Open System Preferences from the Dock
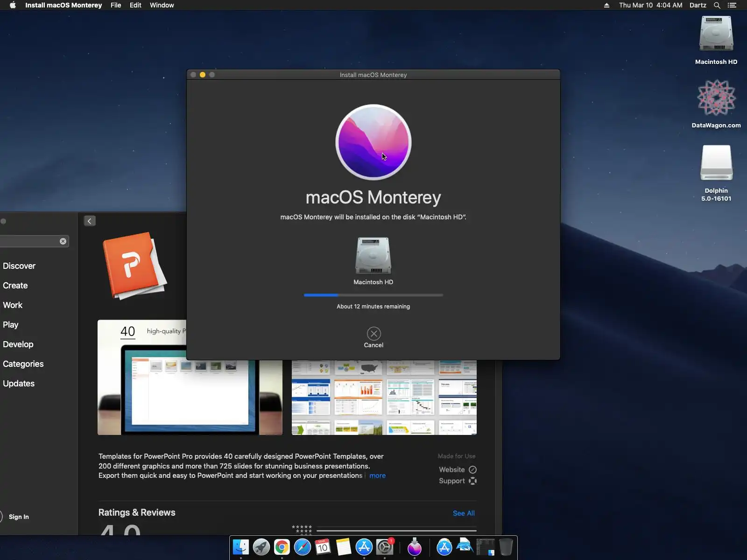This screenshot has height=560, width=747. [x=385, y=547]
